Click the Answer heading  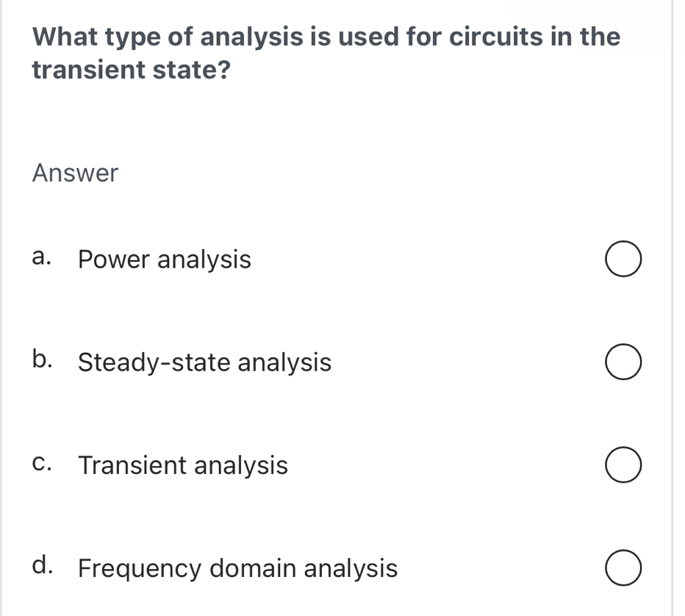pos(75,173)
